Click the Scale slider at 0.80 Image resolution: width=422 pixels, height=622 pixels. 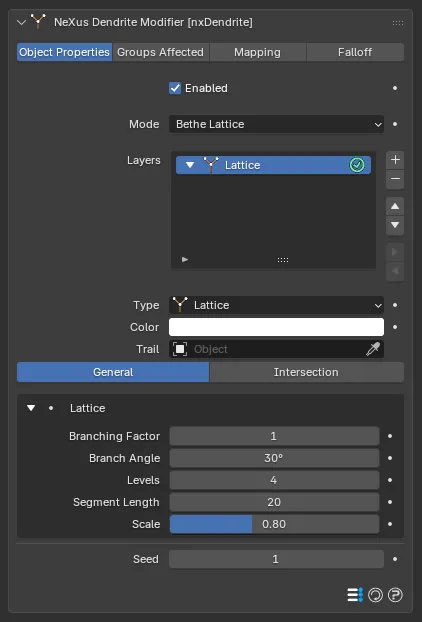click(274, 524)
